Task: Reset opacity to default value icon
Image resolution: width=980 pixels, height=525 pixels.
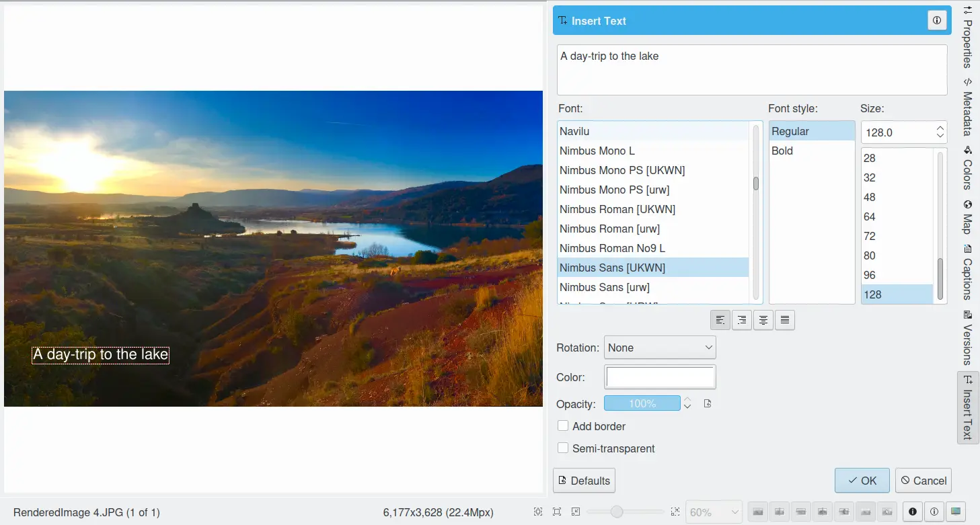Action: point(708,404)
